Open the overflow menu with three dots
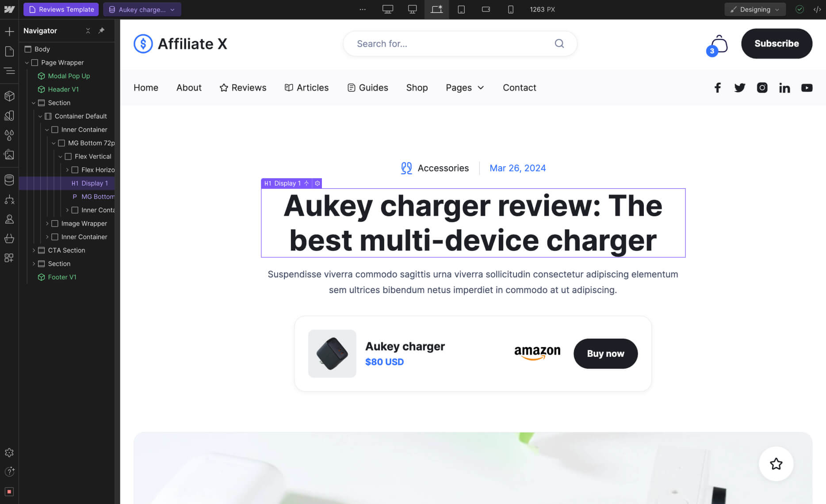 (x=363, y=9)
